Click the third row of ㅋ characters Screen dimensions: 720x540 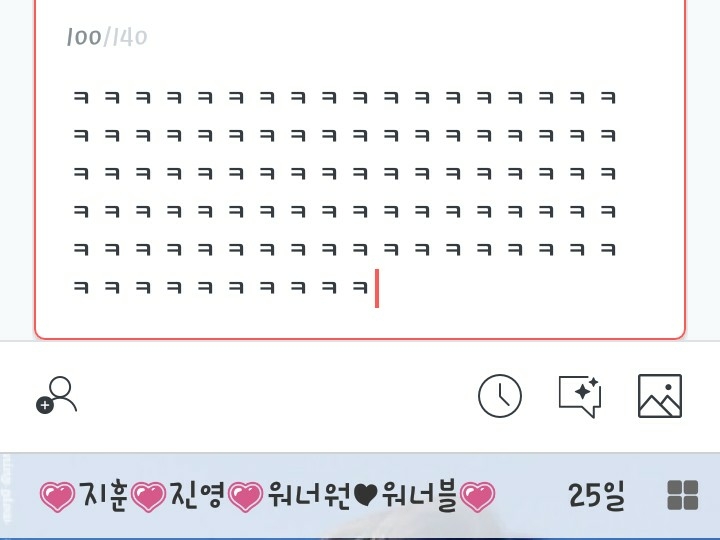click(345, 174)
